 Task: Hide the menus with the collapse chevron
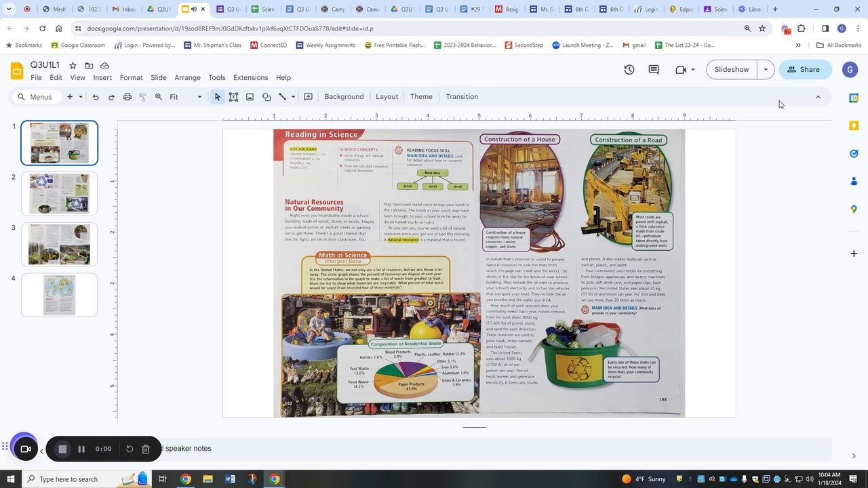pyautogui.click(x=818, y=97)
